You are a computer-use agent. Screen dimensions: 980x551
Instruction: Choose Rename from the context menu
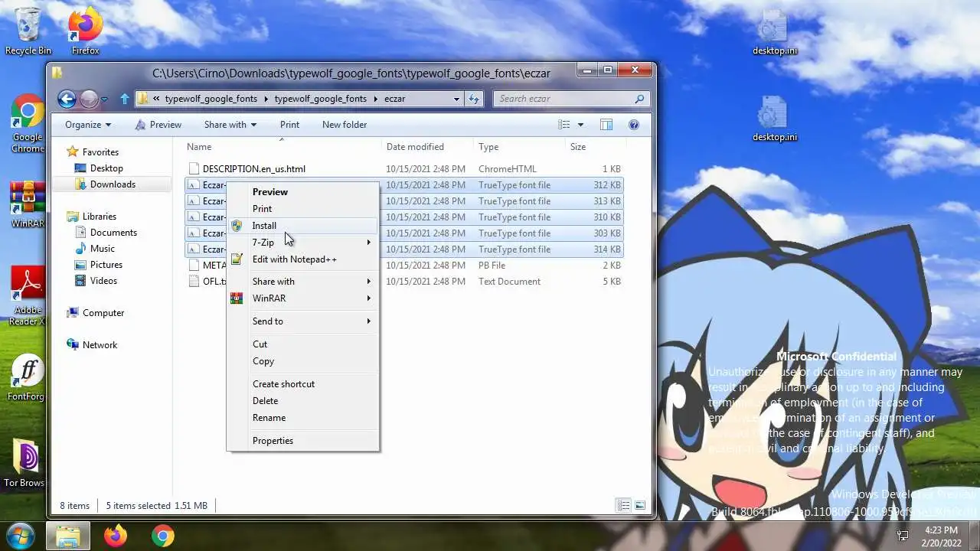pyautogui.click(x=302, y=418)
